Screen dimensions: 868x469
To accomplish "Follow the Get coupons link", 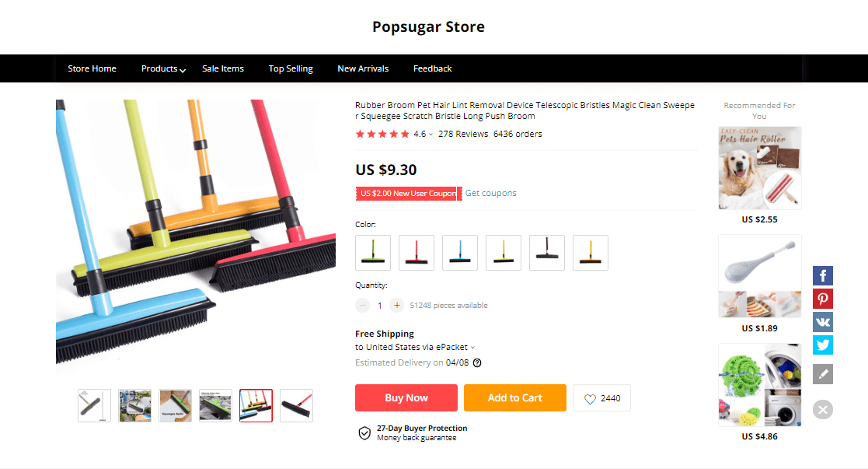I will 490,193.
